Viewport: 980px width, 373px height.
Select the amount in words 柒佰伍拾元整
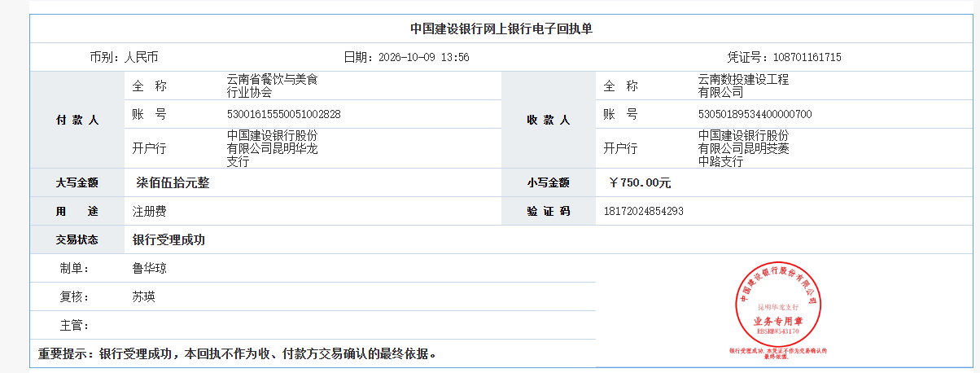coord(173,183)
